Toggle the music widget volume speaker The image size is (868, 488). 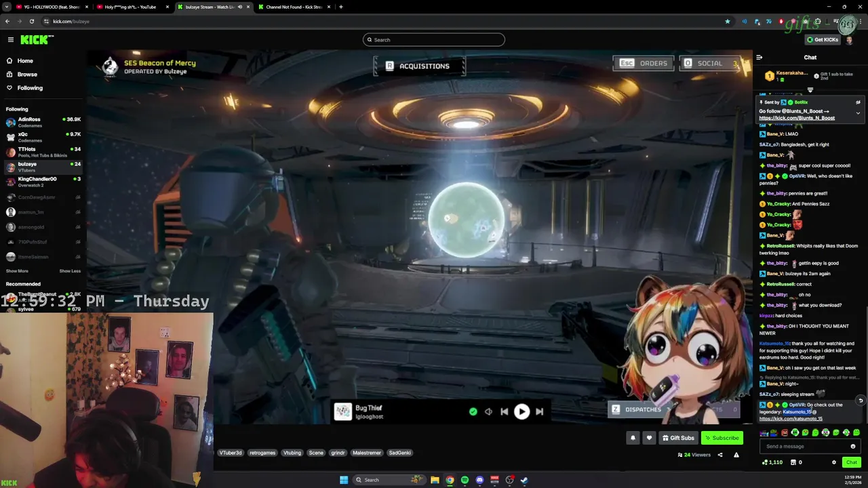coord(488,411)
